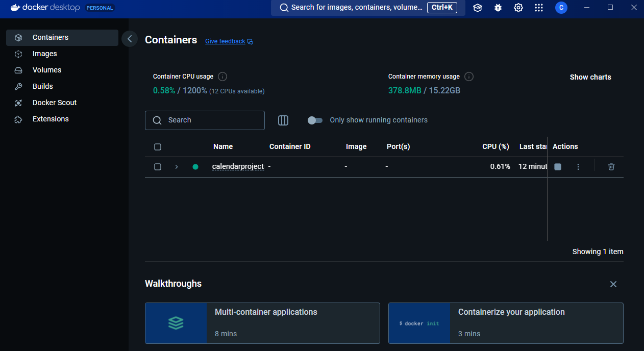Click the containers Search input field
644x351 pixels.
205,120
